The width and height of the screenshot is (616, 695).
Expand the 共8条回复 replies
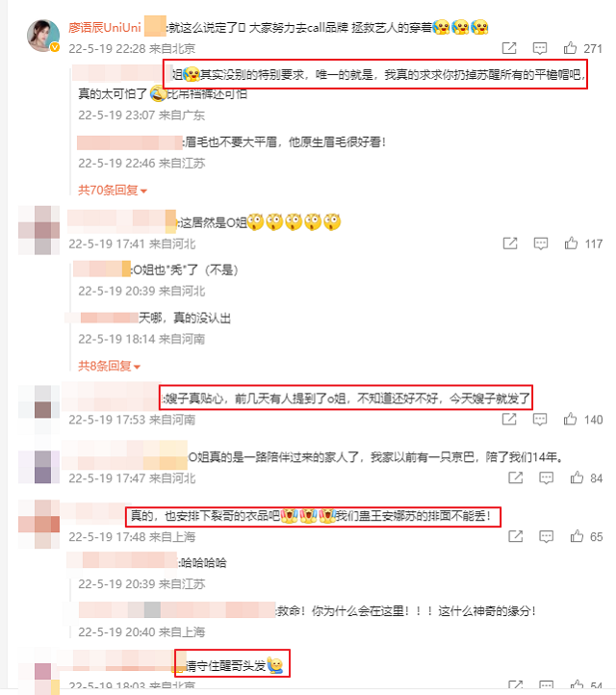coord(110,366)
